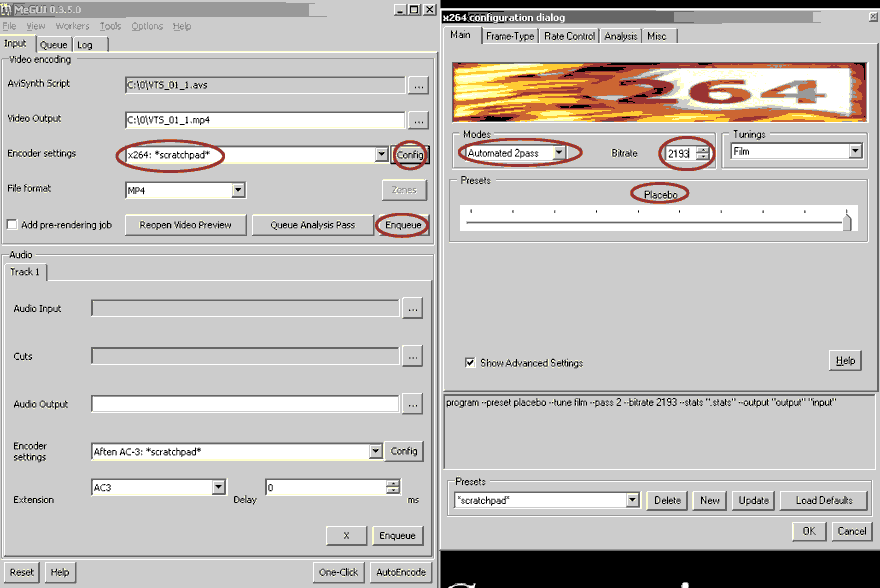Expand the Tunings Film dropdown
The width and height of the screenshot is (880, 588).
click(x=855, y=151)
